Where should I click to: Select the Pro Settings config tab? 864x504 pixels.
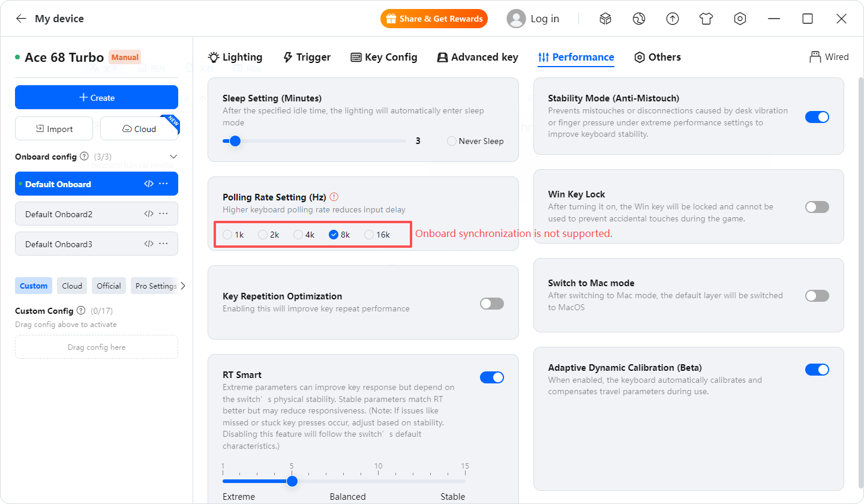(x=155, y=286)
